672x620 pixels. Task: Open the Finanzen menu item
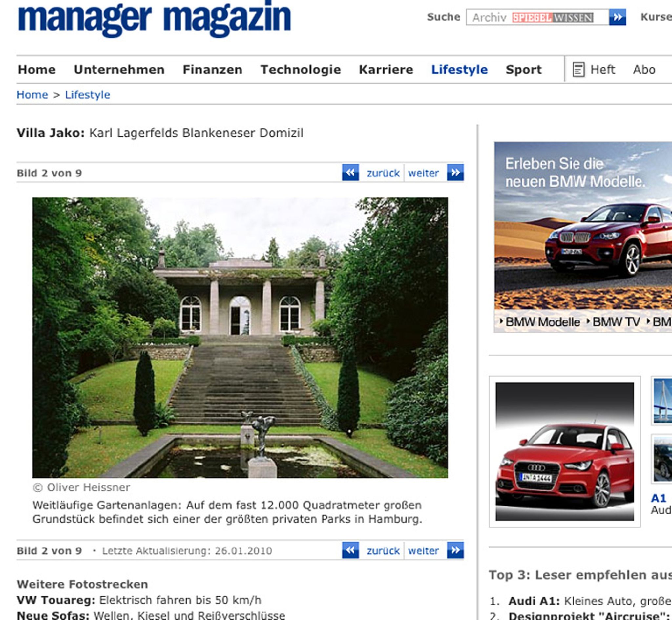[212, 70]
